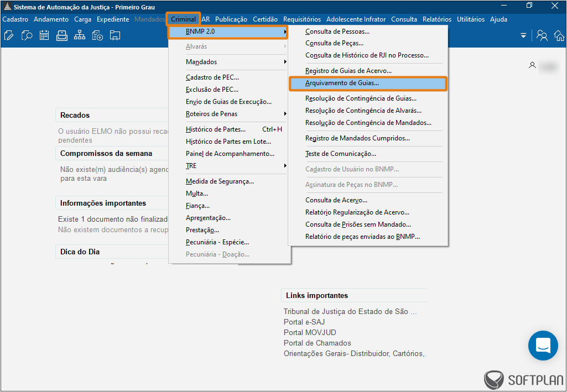Choose Painel de Acompanhamento menu item
The image size is (567, 392).
(229, 154)
